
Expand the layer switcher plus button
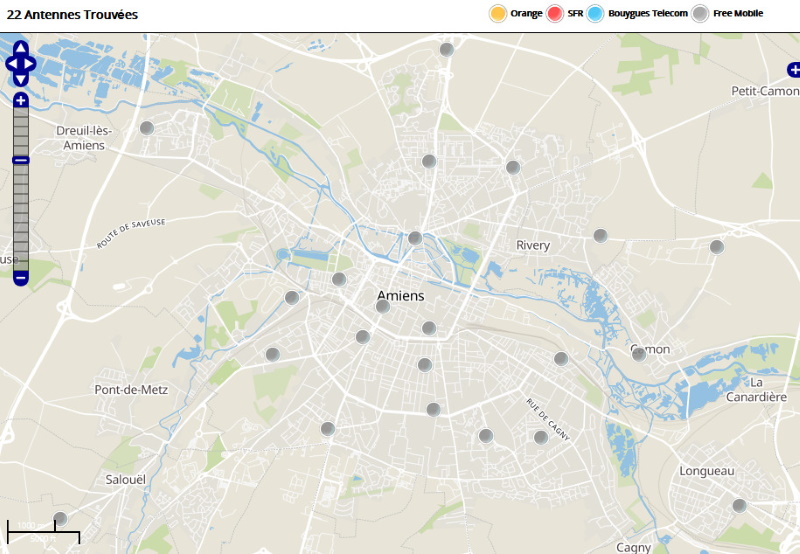coord(793,70)
